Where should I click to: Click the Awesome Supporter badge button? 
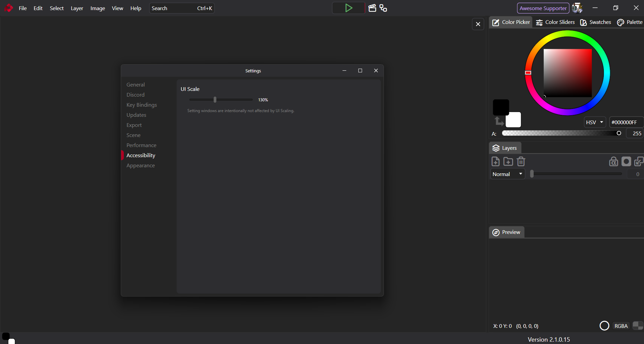tap(543, 8)
